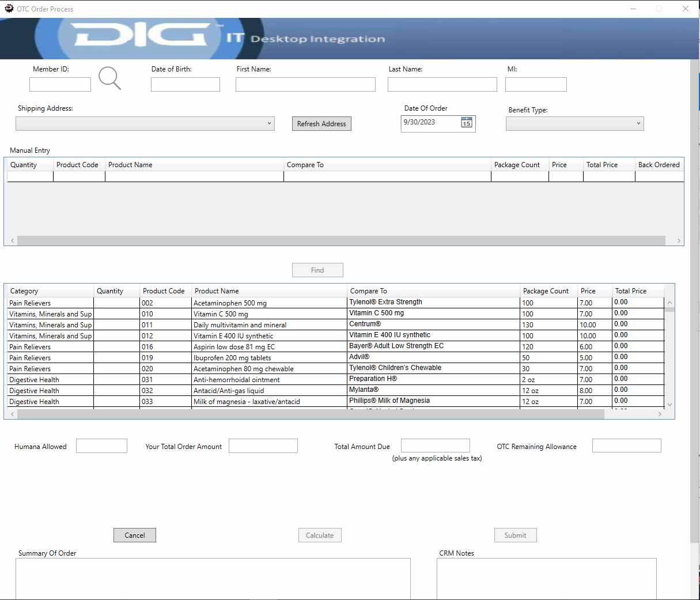Focus the Last Name field
Screen dimensions: 700x600
[442, 85]
